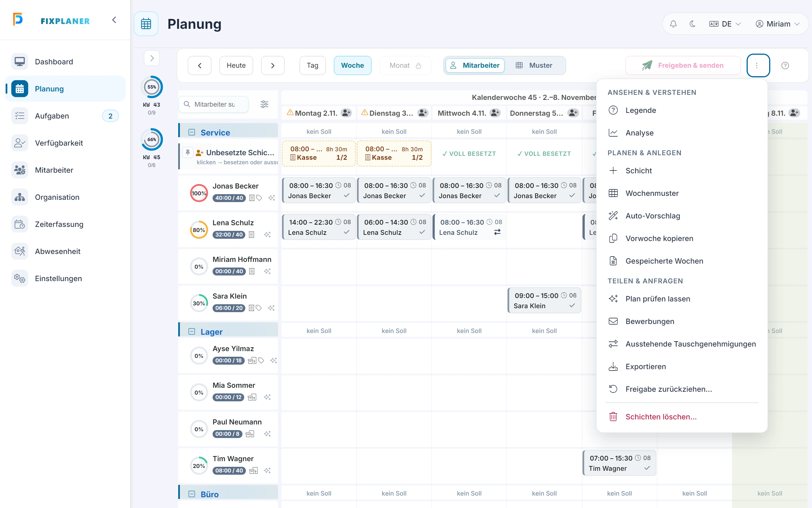812x508 pixels.
Task: Collapse the Service group
Action: coord(192,132)
